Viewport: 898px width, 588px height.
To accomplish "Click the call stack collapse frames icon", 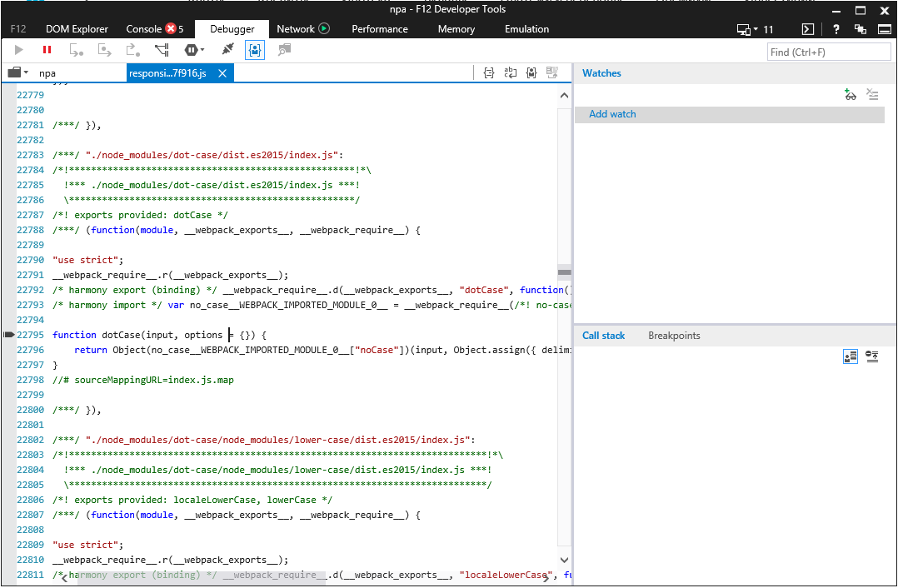I will (872, 356).
